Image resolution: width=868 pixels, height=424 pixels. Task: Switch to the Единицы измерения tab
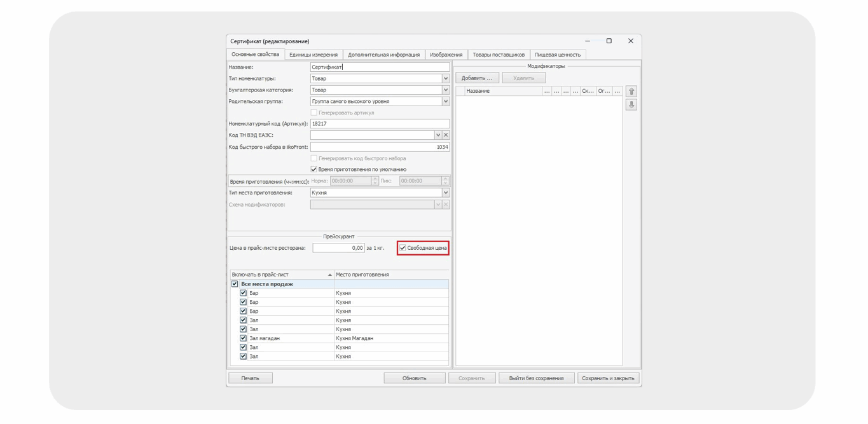pos(313,55)
